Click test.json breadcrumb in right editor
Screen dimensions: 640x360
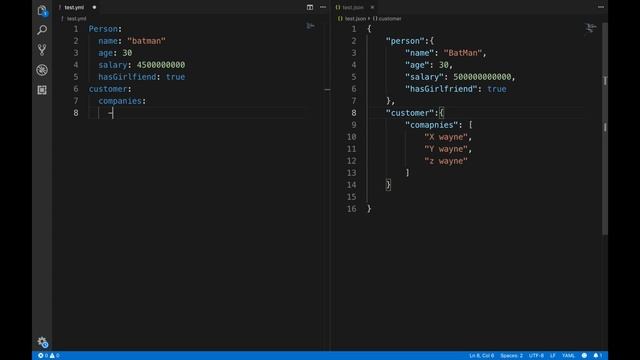coord(355,19)
